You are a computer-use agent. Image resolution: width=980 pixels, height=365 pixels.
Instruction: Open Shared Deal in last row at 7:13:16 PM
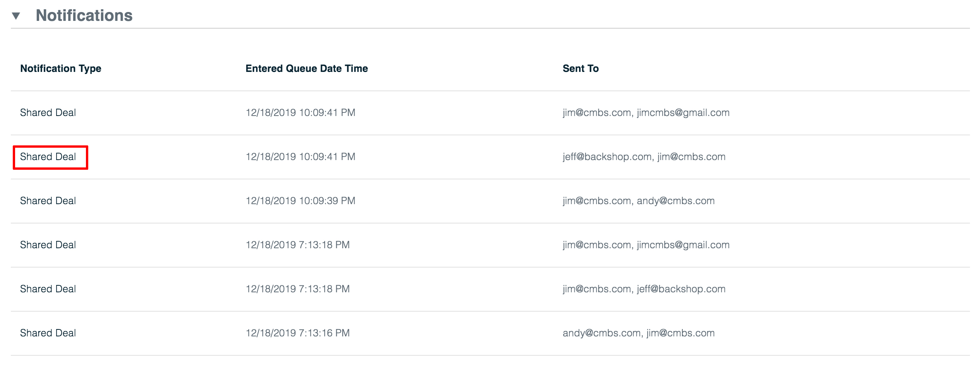48,333
